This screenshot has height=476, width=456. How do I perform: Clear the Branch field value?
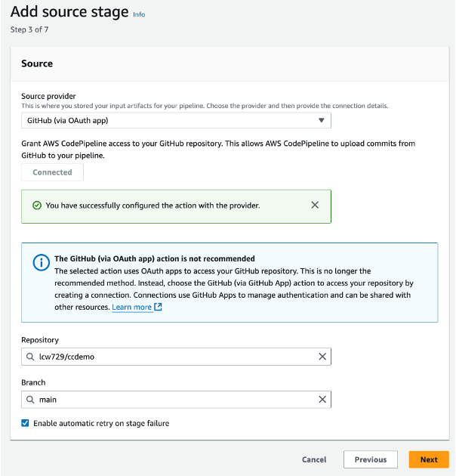pyautogui.click(x=322, y=400)
